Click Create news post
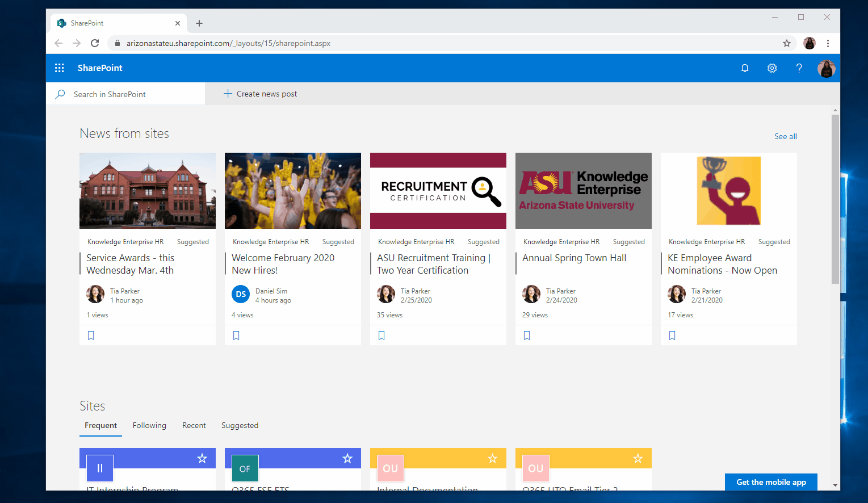Image resolution: width=868 pixels, height=503 pixels. click(261, 94)
